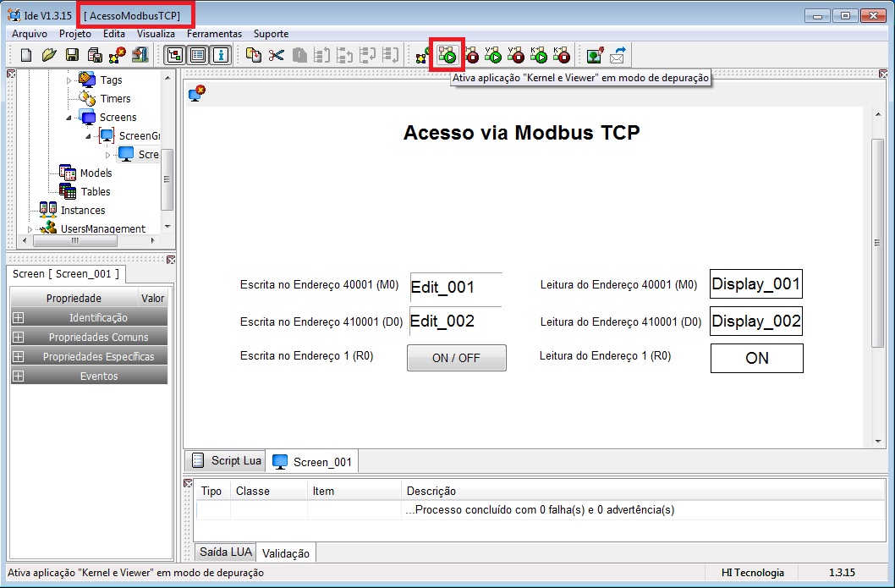Start the Viewer only (green V play icon)
The height and width of the screenshot is (588, 895).
point(493,55)
